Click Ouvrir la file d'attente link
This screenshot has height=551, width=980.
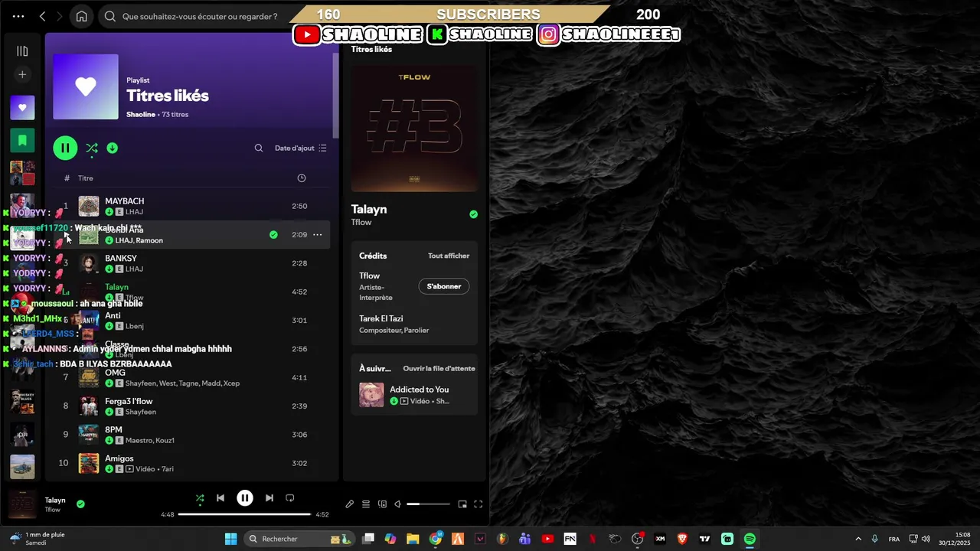point(439,368)
